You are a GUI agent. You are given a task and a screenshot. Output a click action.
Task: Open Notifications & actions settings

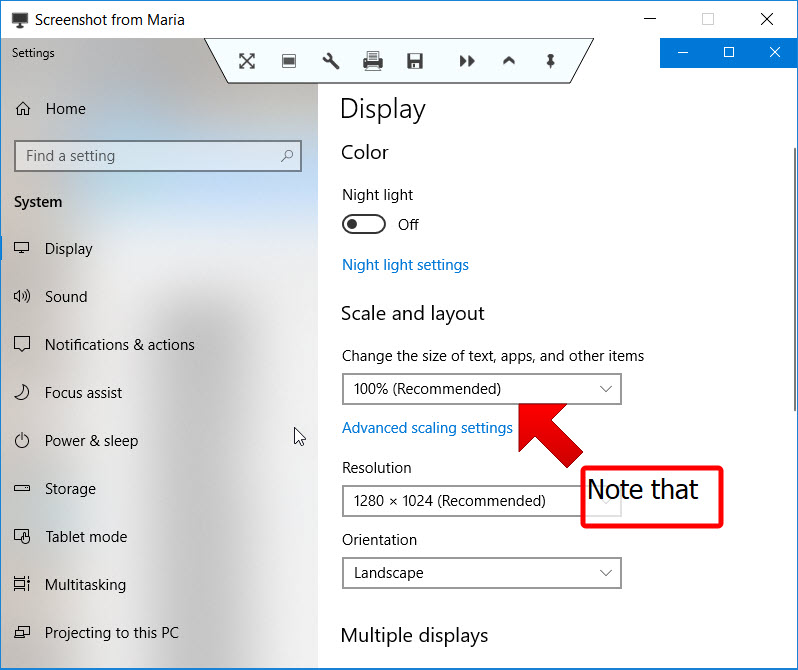(x=120, y=345)
